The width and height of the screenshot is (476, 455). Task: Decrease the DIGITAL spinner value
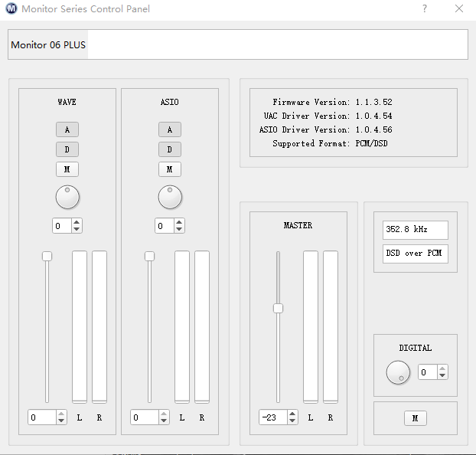(x=442, y=376)
